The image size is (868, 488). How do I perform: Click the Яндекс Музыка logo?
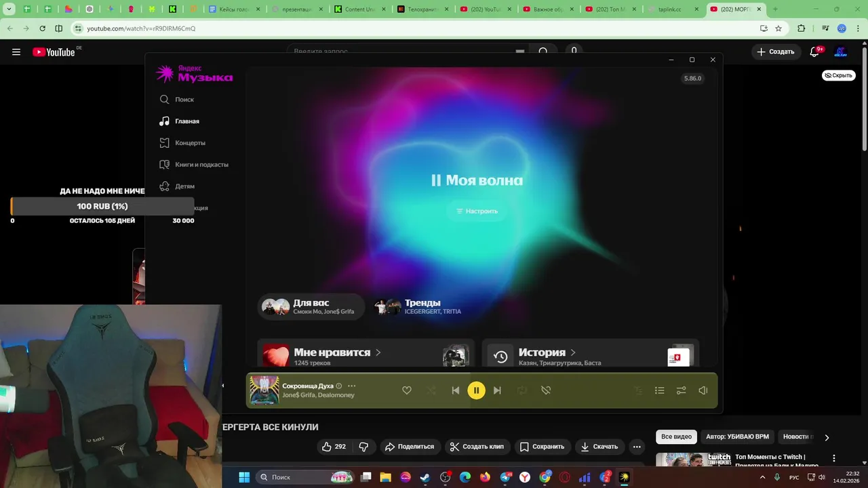pyautogui.click(x=194, y=74)
